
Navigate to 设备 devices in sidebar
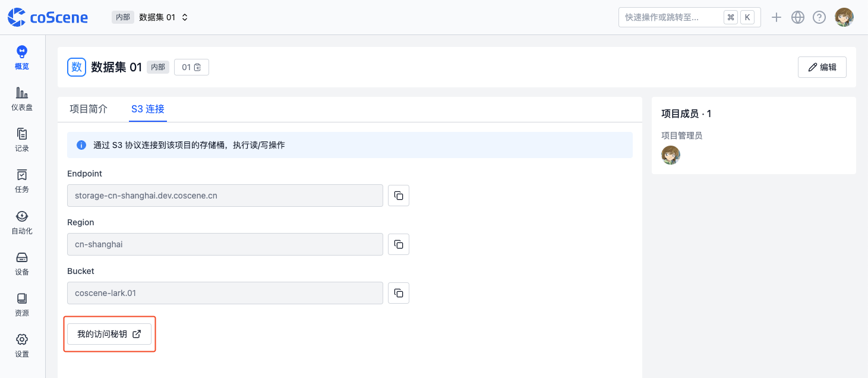coord(22,263)
